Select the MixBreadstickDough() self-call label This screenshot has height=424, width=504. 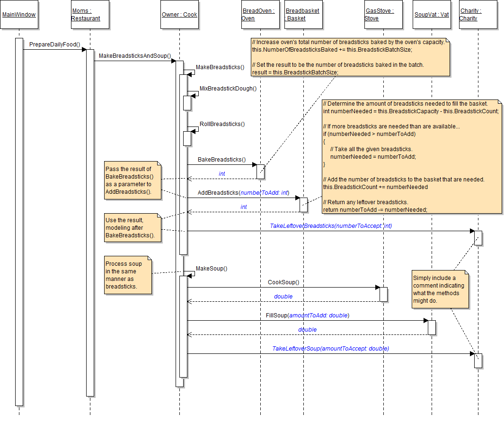[228, 89]
